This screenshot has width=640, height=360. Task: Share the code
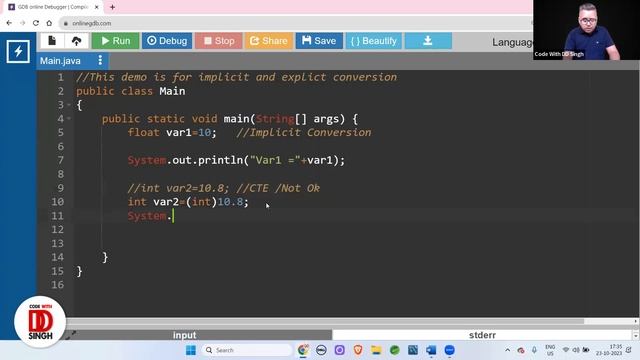269,41
